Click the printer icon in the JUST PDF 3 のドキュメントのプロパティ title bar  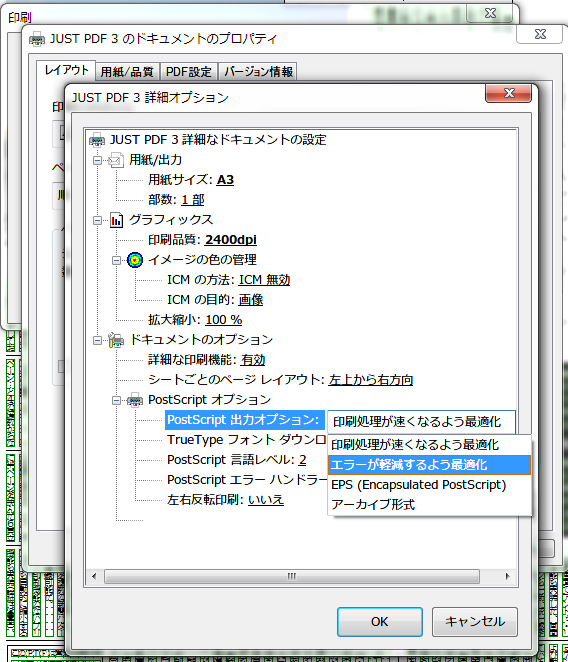37,39
